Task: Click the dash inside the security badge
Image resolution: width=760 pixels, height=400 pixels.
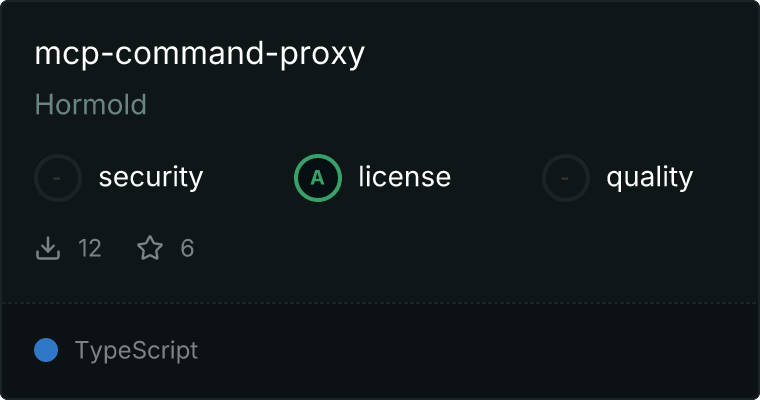Action: (57, 178)
